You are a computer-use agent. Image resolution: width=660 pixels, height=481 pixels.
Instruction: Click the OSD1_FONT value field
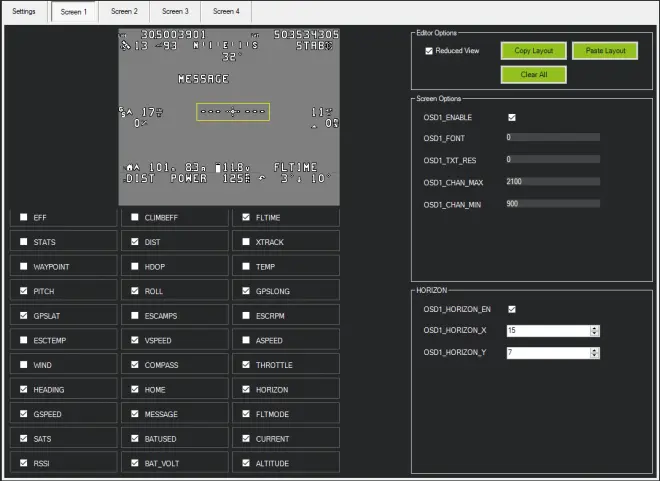[553, 137]
